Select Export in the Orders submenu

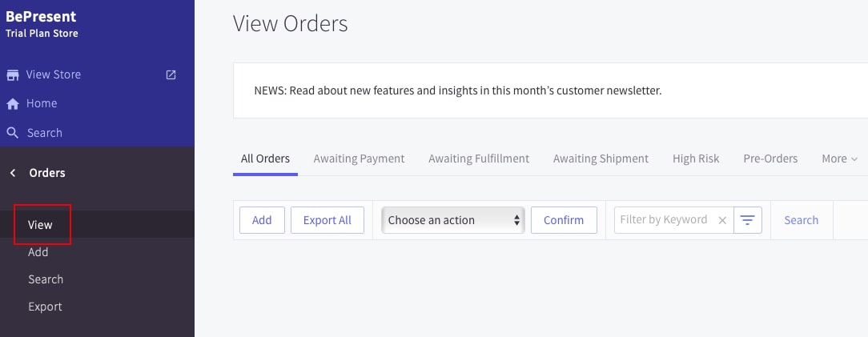[x=45, y=307]
